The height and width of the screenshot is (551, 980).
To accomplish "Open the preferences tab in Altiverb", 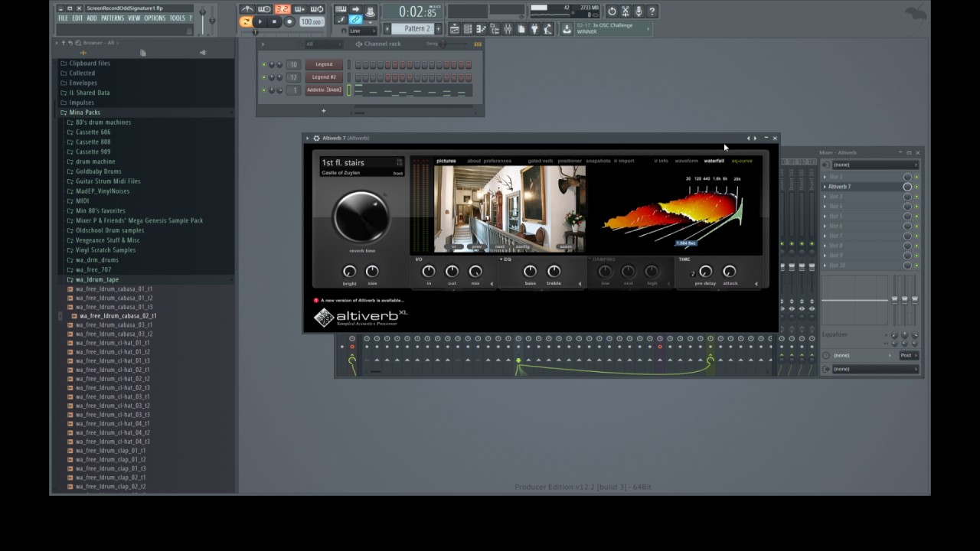I will point(498,161).
